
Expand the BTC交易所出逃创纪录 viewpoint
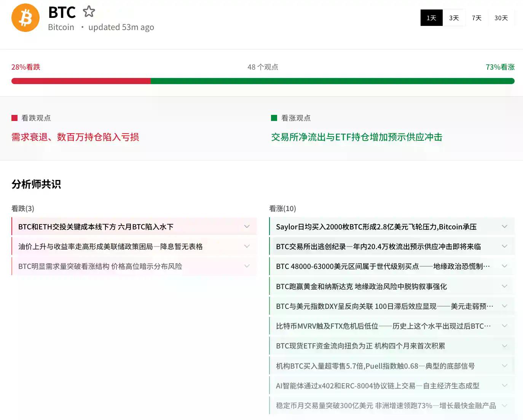[x=504, y=246]
